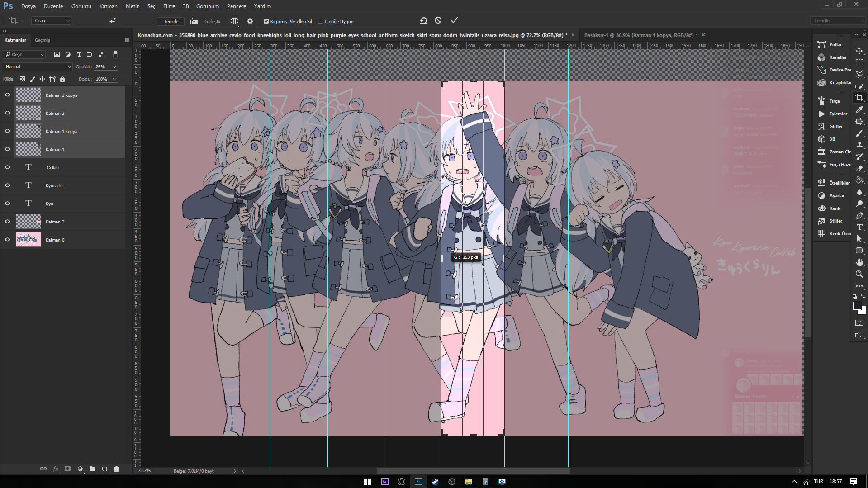
Task: Hide the Collab text layer
Action: (7, 167)
